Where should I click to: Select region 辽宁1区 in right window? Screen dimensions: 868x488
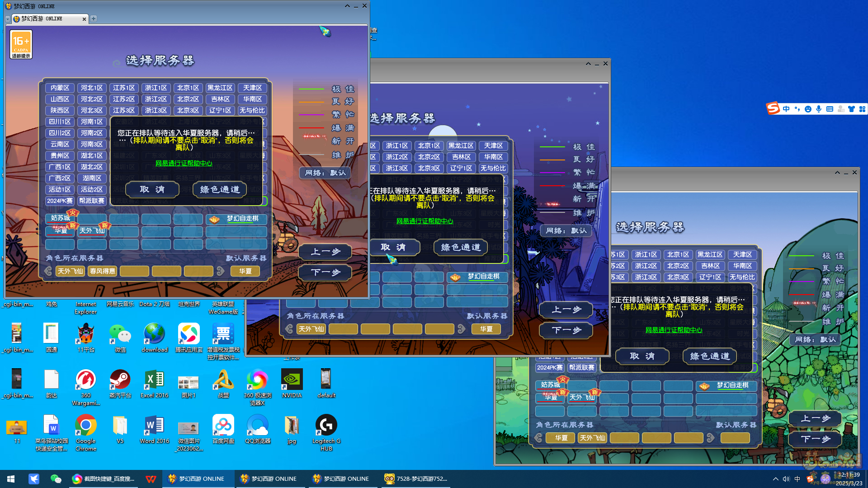pos(710,277)
